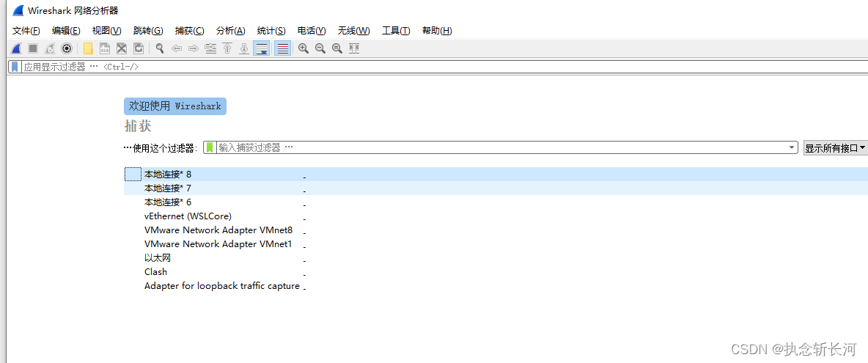Close the capture file X icon
The image size is (868, 363).
click(121, 48)
